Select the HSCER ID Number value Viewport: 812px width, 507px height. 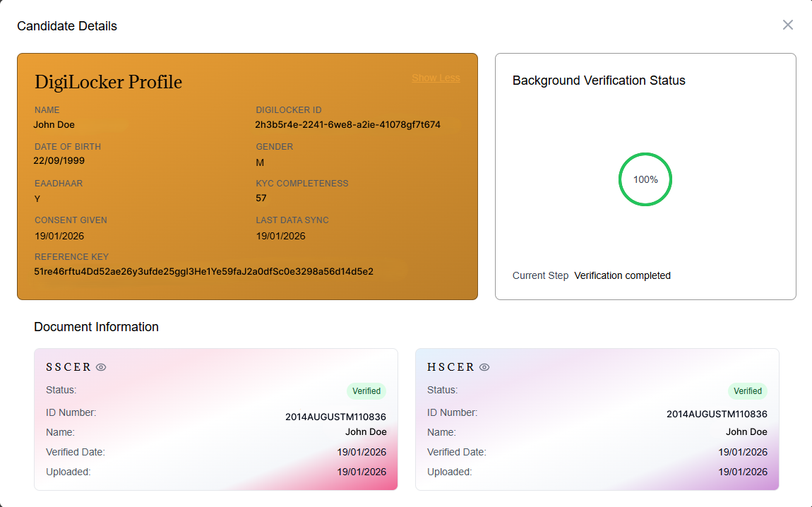pyautogui.click(x=717, y=414)
